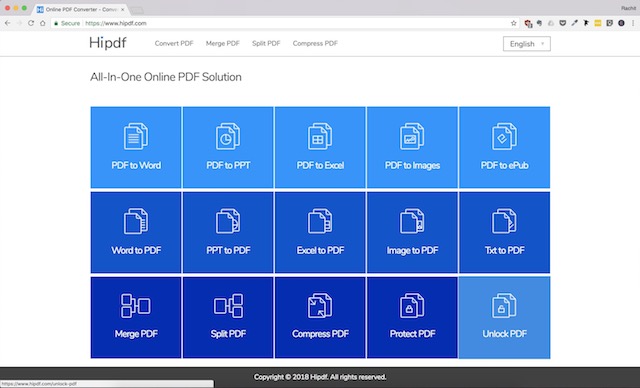Click the pushpin extension icon
This screenshot has height=388, width=640.
pyautogui.click(x=586, y=23)
